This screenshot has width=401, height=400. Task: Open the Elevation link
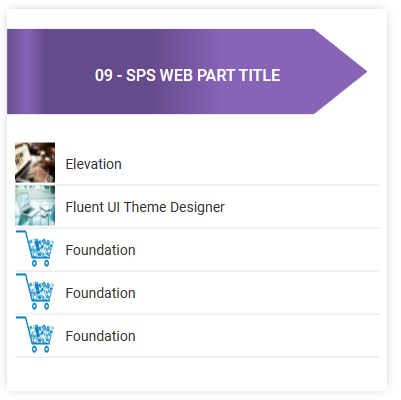[93, 164]
